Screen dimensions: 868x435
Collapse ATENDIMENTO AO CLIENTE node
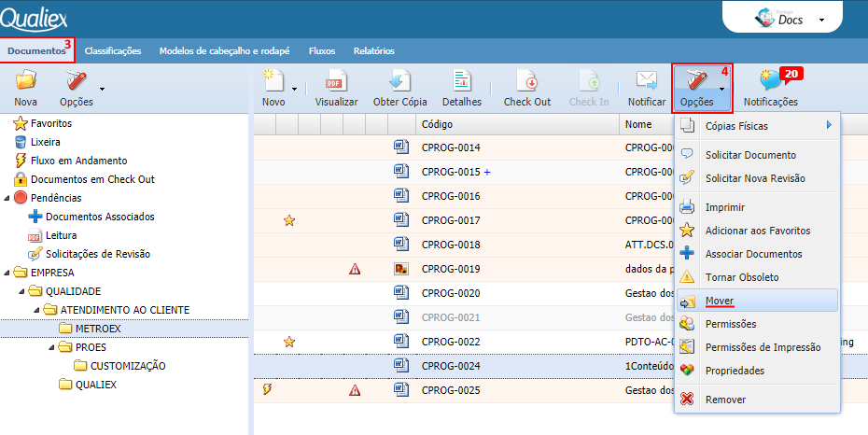point(36,311)
